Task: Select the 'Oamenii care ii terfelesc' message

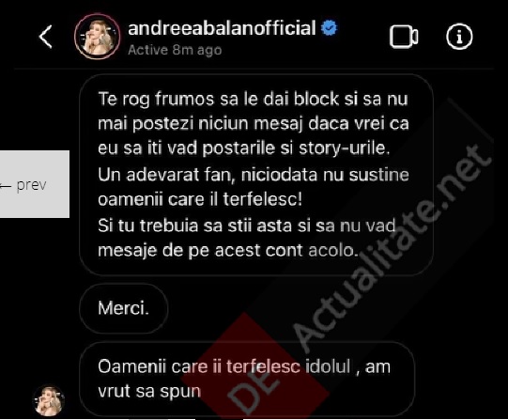Action: (x=247, y=379)
